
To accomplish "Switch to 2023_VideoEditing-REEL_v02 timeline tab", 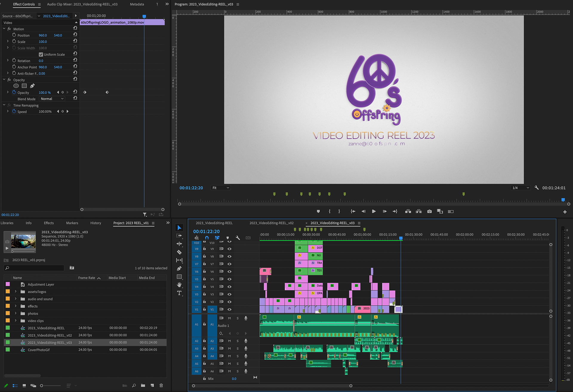I will click(x=272, y=223).
